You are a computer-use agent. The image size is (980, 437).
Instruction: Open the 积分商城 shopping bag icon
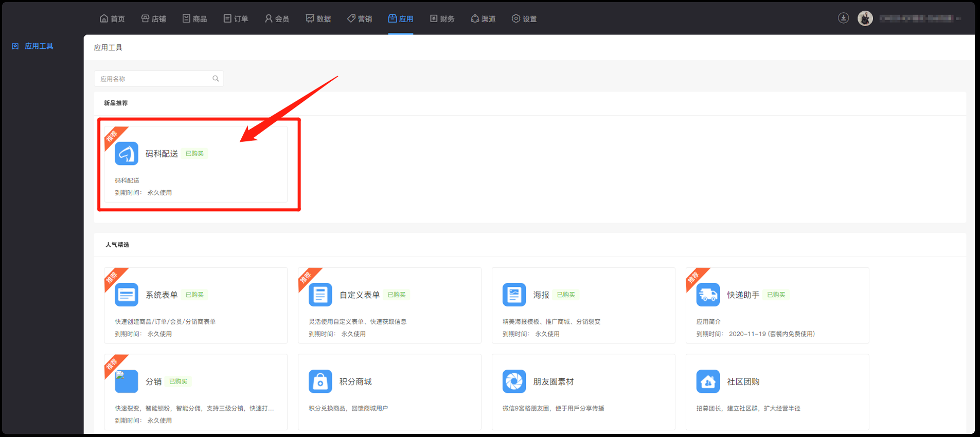pyautogui.click(x=320, y=381)
